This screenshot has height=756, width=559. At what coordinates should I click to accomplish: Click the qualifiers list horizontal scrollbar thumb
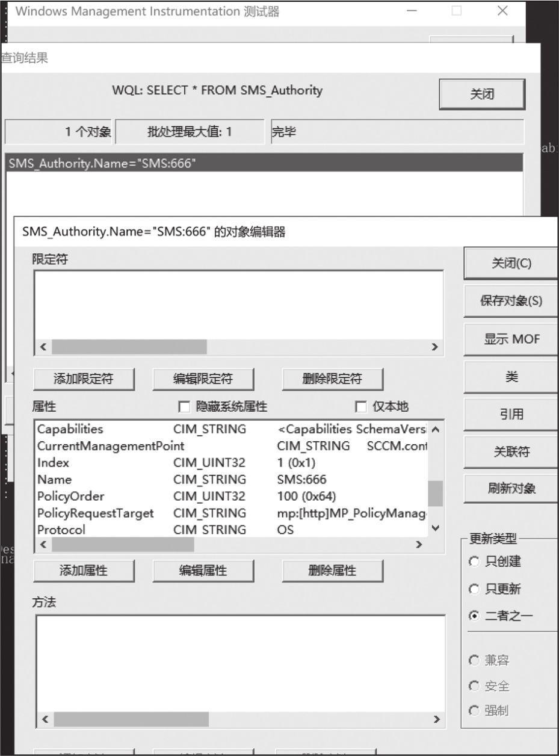click(129, 347)
